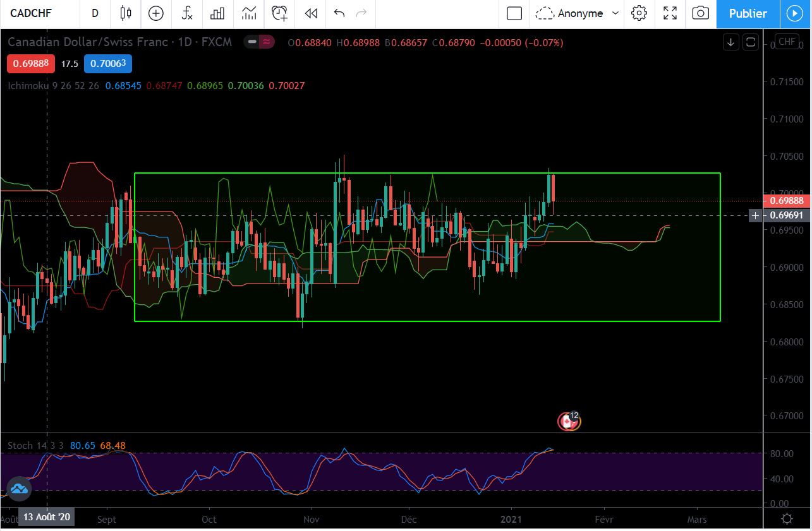The image size is (812, 531).
Task: Open the CHF currency selector
Action: tap(787, 42)
